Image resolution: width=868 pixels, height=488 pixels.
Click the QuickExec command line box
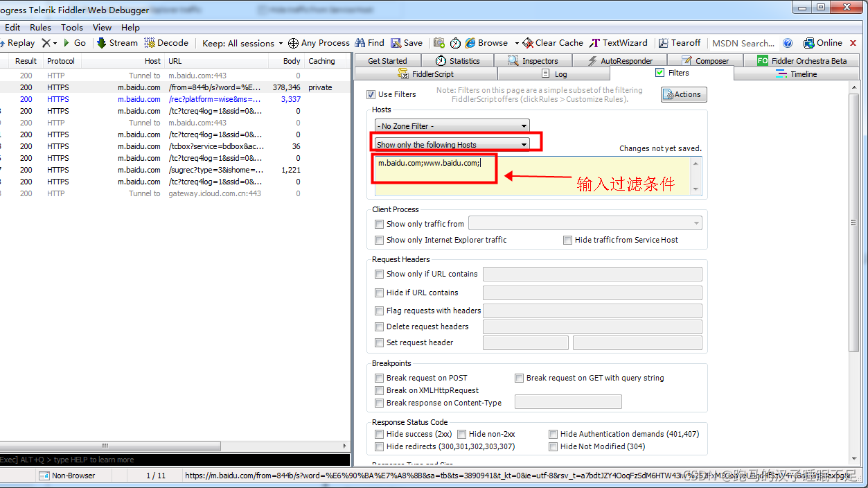point(175,460)
